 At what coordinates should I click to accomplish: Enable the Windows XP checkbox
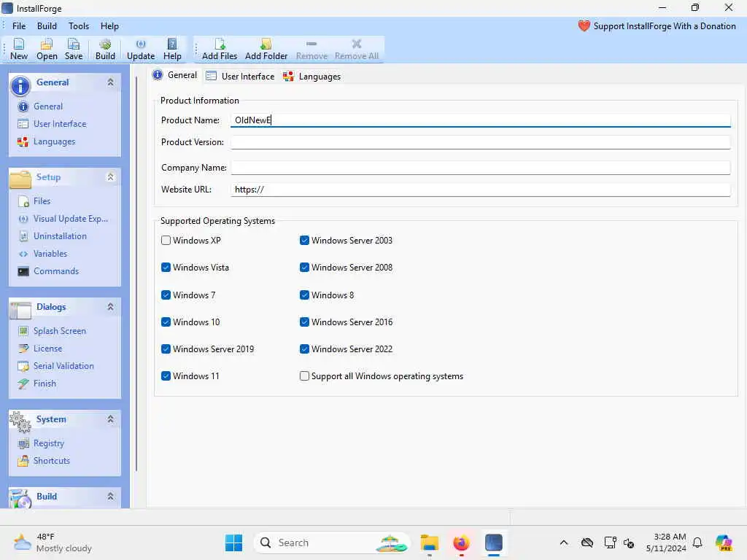(166, 240)
